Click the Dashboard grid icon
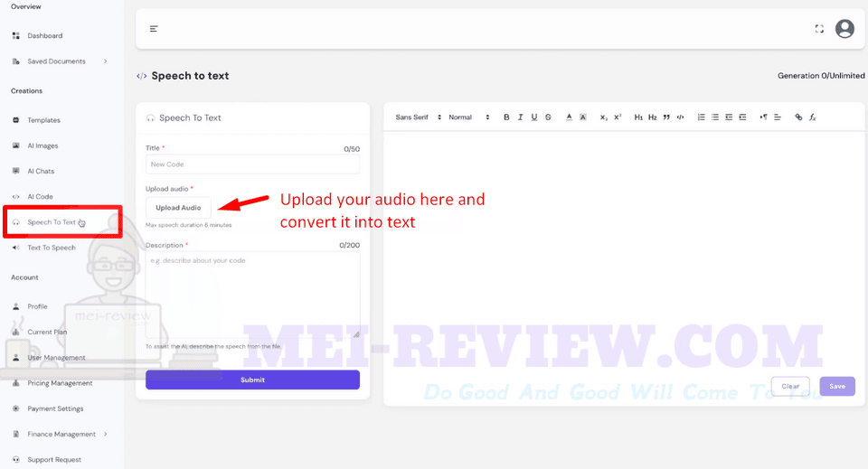Viewport: 868px width, 469px height. pyautogui.click(x=16, y=36)
